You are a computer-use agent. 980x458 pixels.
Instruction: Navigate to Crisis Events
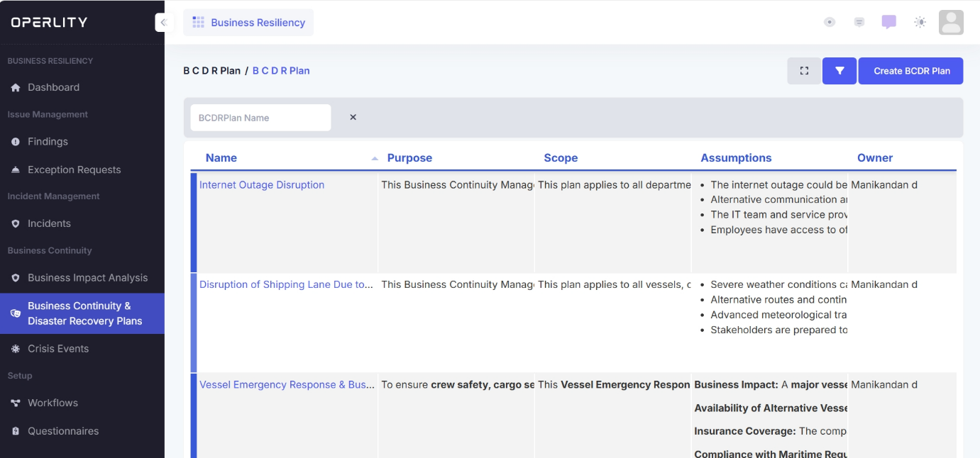pos(58,349)
